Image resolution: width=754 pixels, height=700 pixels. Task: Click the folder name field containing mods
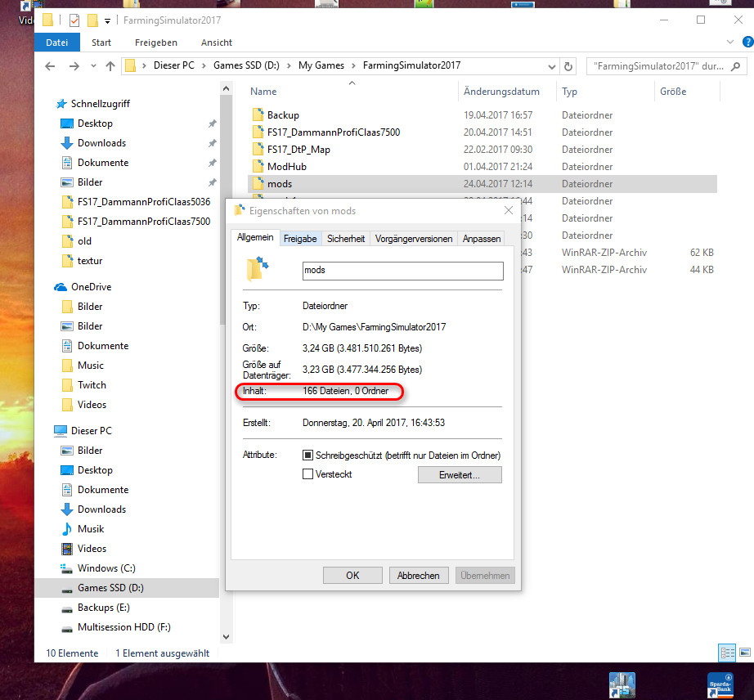point(401,270)
